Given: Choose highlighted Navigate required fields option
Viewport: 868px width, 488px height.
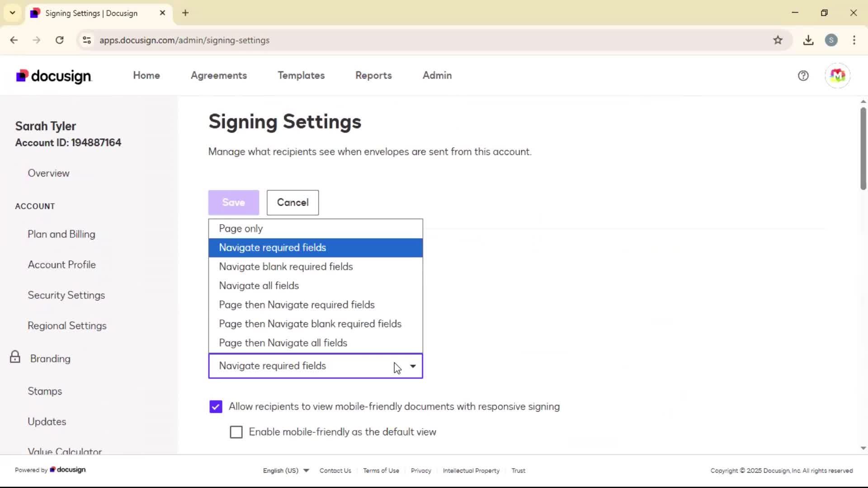Looking at the screenshot, I should pos(316,248).
